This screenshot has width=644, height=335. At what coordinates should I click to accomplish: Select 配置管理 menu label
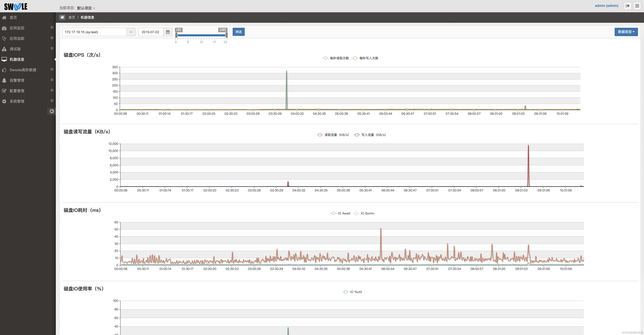17,91
